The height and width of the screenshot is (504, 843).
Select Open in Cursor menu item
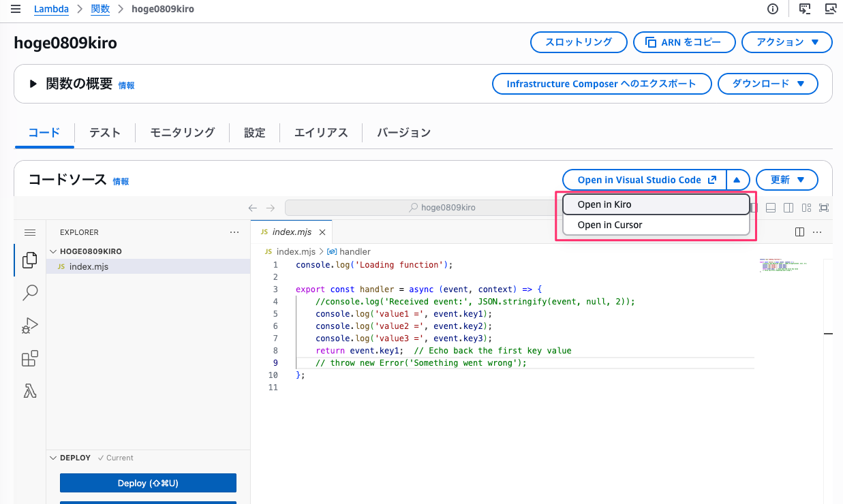(656, 225)
